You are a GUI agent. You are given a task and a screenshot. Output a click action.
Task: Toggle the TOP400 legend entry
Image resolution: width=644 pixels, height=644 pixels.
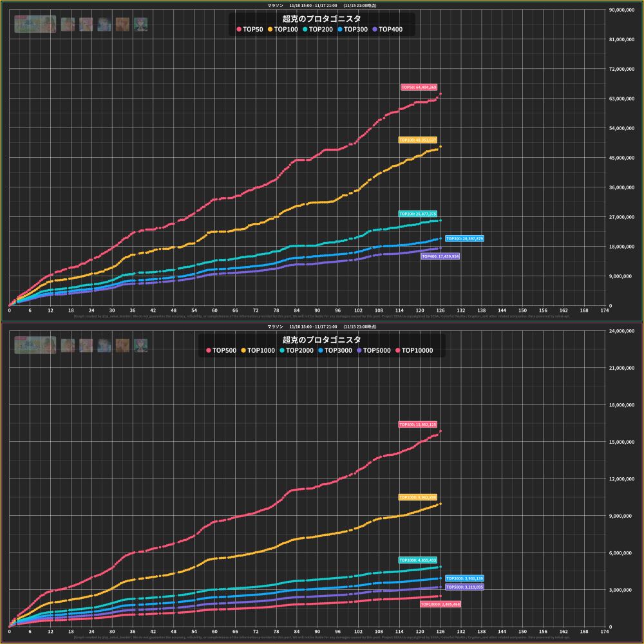(388, 29)
